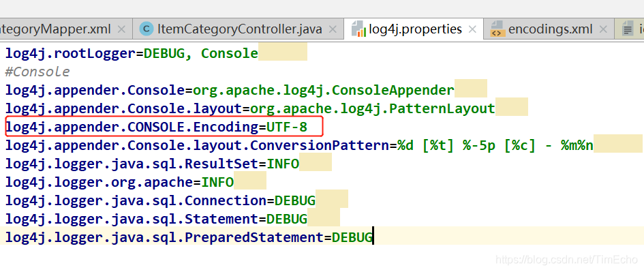Click log4j.appender.Console.layout key on PatternLayout line
This screenshot has width=644, height=272.
123,108
